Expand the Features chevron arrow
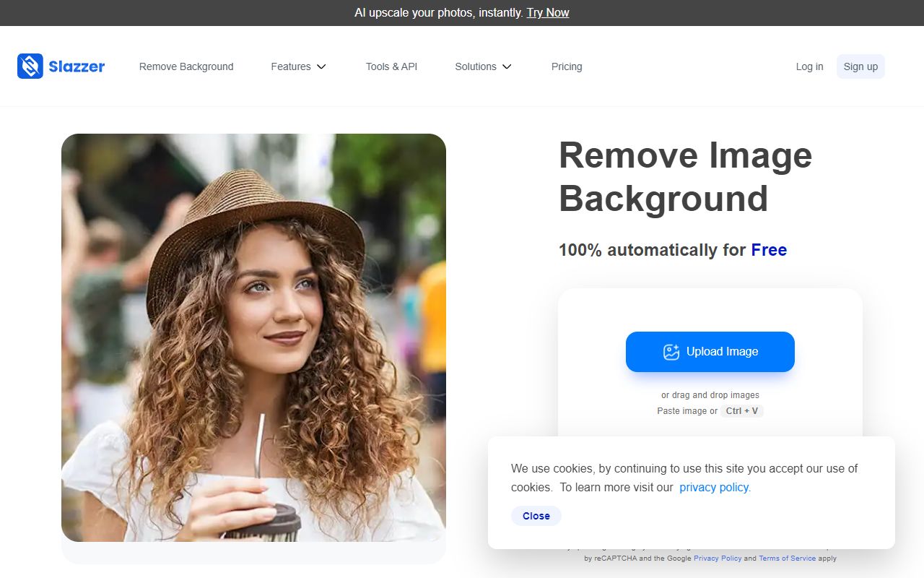The width and height of the screenshot is (924, 578). (322, 66)
